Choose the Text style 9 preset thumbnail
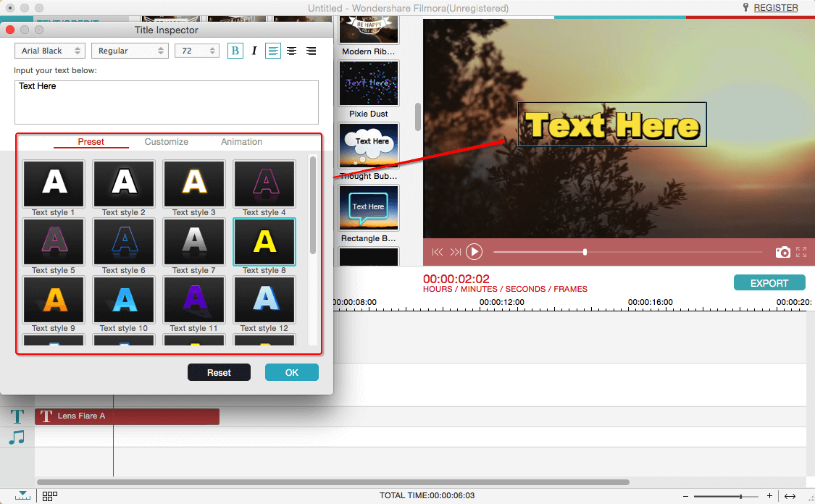The height and width of the screenshot is (504, 815). (x=54, y=300)
